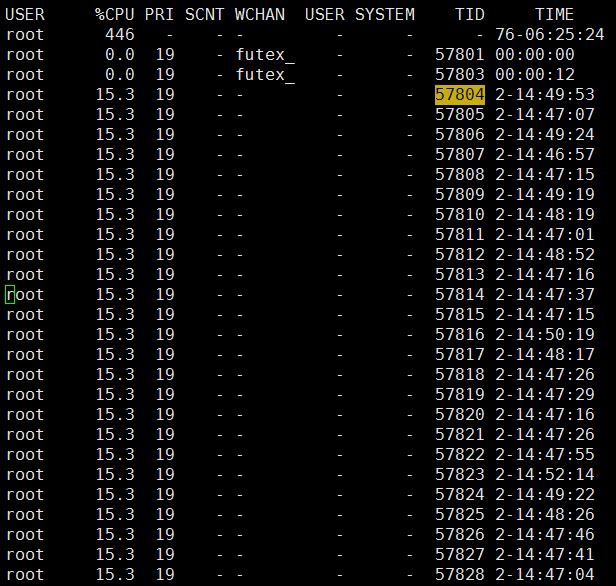This screenshot has width=616, height=586.
Task: Click TID 57820
Action: [x=460, y=415]
